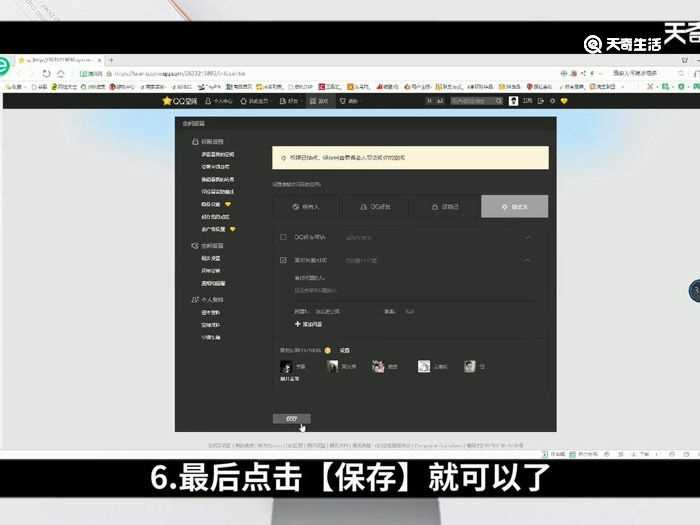Open first sidebar item under permission settings
This screenshot has height=525, width=700.
(217, 154)
